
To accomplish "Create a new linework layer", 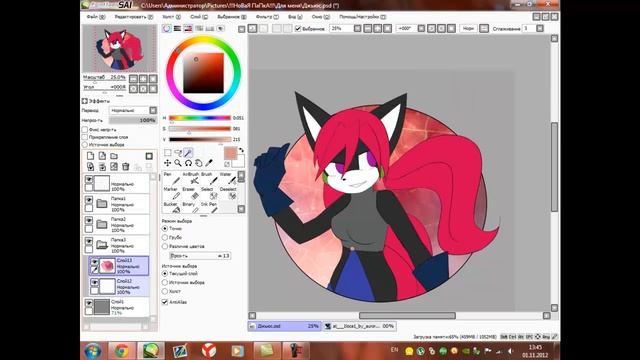I will click(x=102, y=156).
